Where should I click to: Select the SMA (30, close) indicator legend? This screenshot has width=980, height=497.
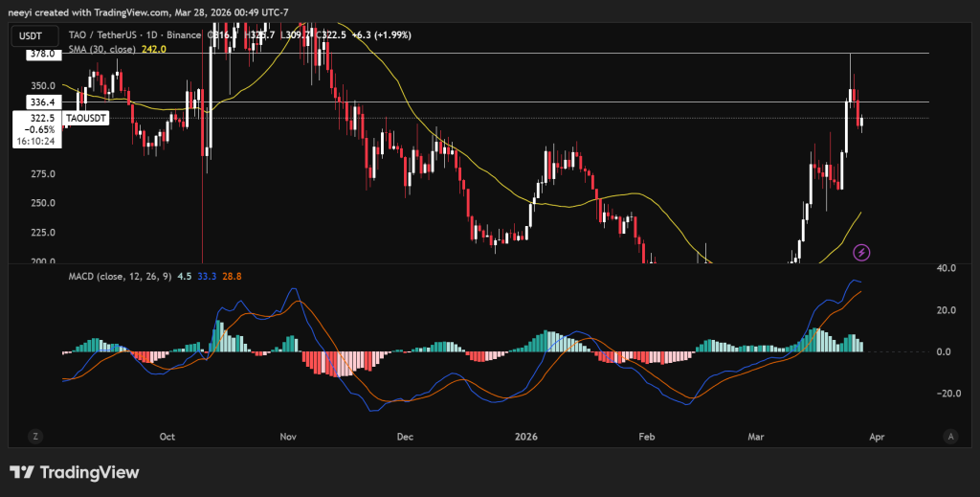[x=101, y=49]
